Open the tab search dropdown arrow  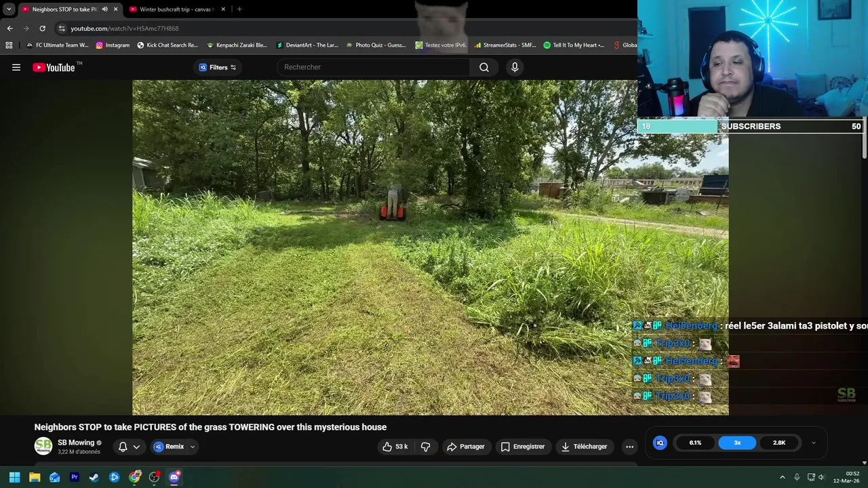9,9
